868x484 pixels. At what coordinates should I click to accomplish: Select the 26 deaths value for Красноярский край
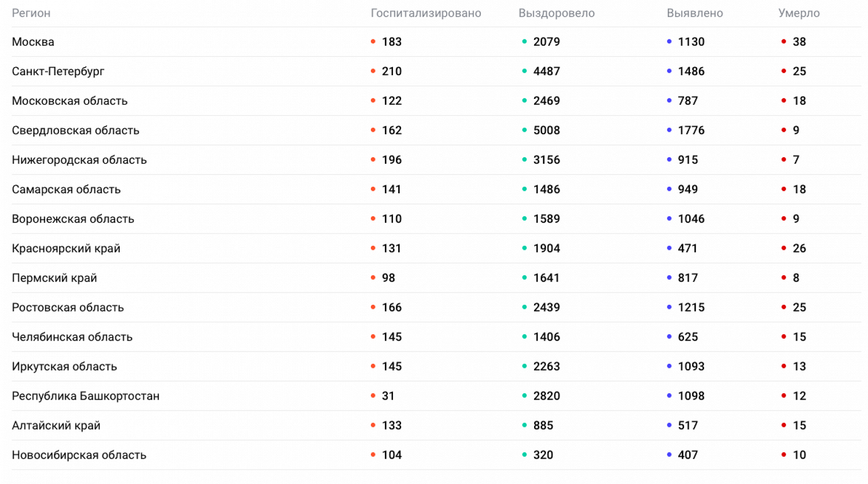coord(799,249)
